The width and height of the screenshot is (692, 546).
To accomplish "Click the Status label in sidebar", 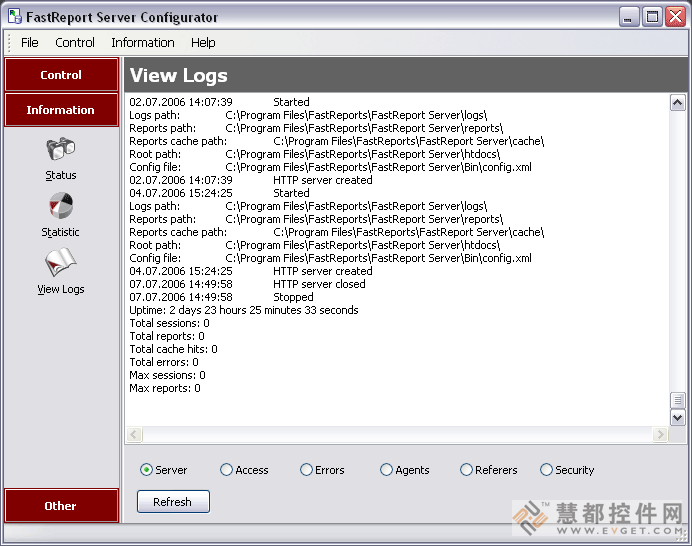I will (x=61, y=175).
